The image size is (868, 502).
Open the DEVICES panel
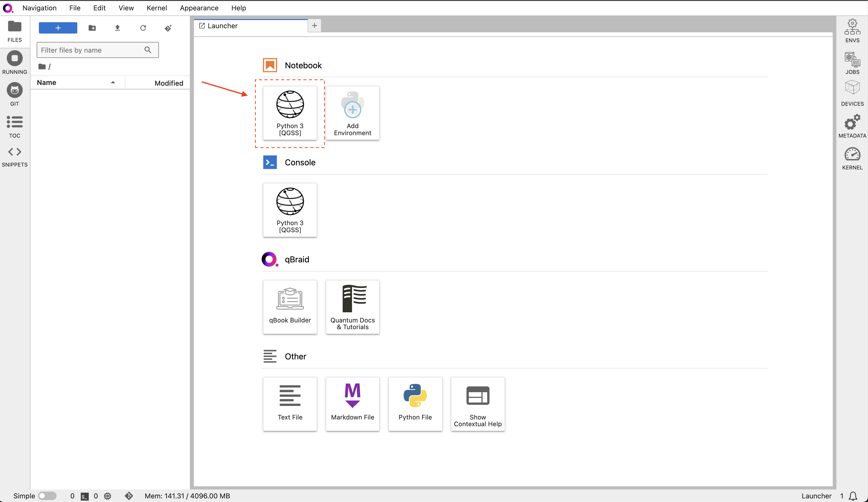[x=852, y=94]
